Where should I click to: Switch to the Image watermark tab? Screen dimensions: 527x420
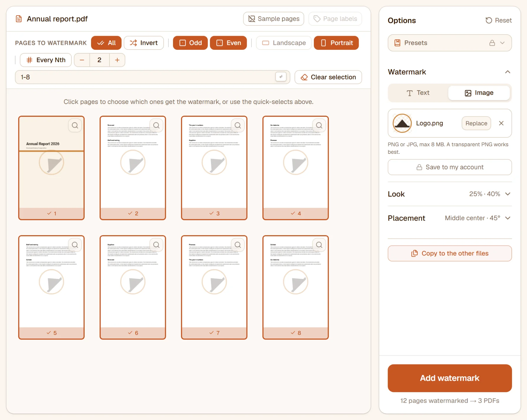point(479,93)
